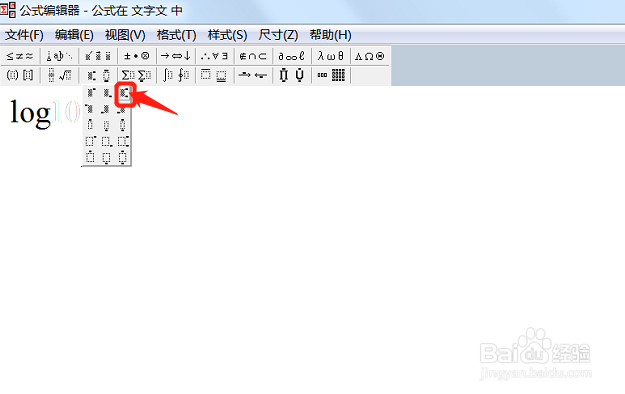The image size is (625, 394).
Task: Open the uppercase Greek palette (Λ Ω Θ)
Action: (x=369, y=56)
